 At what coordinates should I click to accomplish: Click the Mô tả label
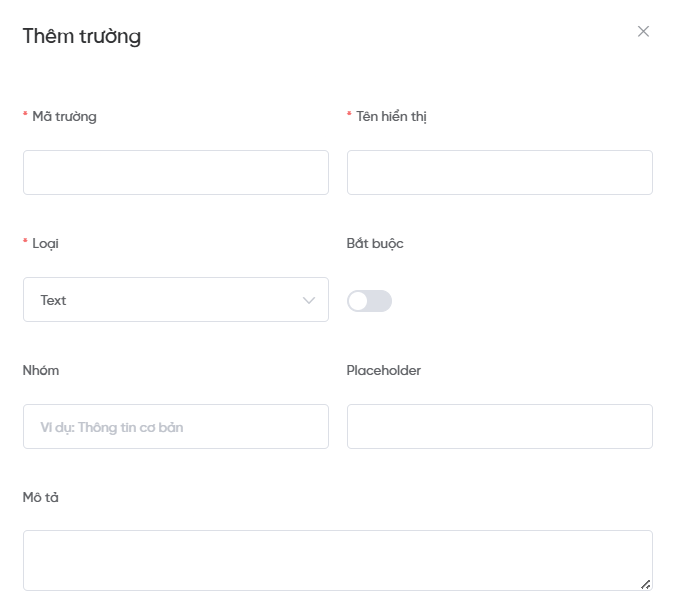pos(41,497)
